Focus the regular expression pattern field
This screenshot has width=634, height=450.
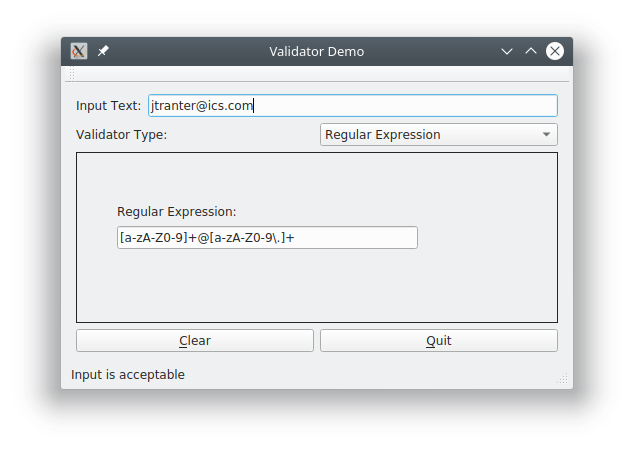point(267,238)
